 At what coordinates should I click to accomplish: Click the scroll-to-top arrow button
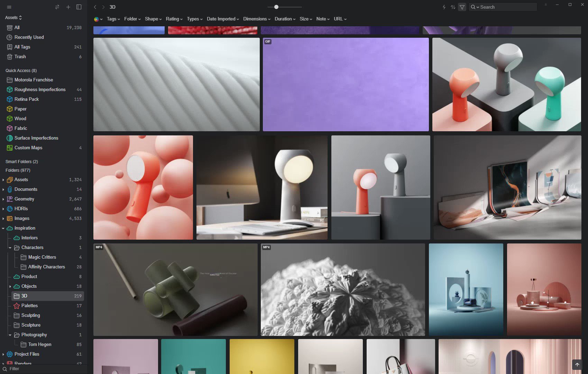click(577, 364)
